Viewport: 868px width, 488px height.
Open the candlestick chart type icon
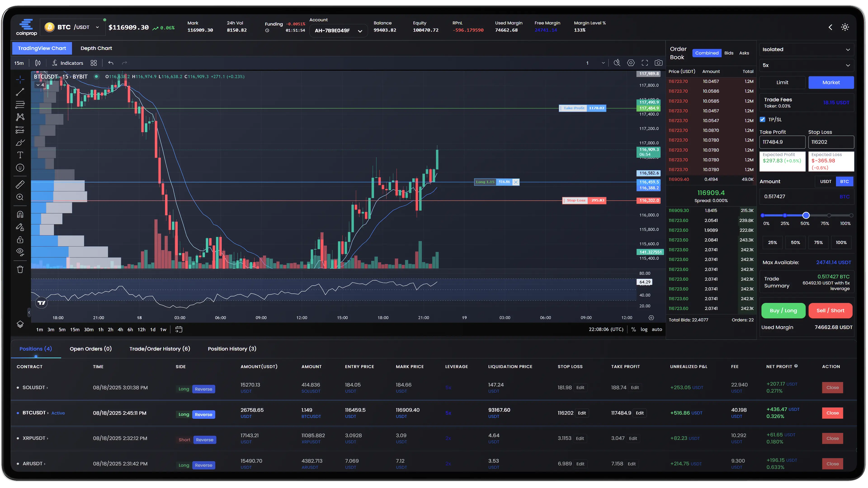[38, 63]
